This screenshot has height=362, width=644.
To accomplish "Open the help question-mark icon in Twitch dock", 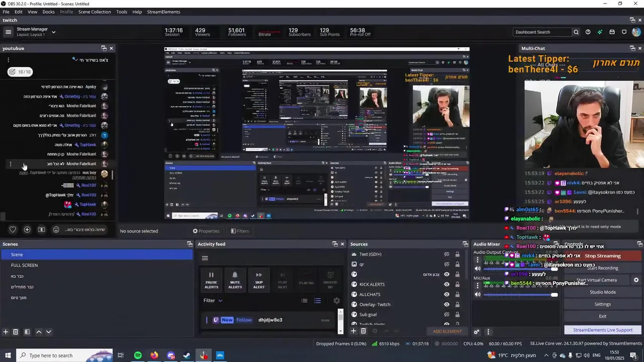I will (588, 32).
